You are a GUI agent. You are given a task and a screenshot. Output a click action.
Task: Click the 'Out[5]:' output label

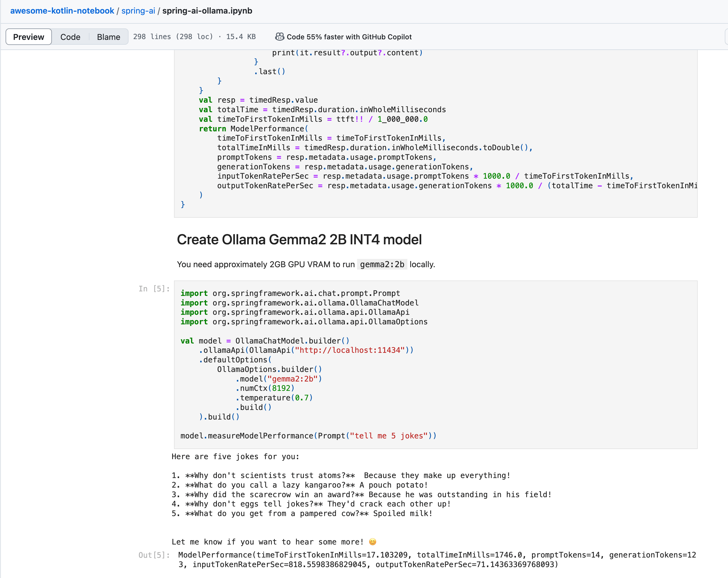[x=154, y=555]
